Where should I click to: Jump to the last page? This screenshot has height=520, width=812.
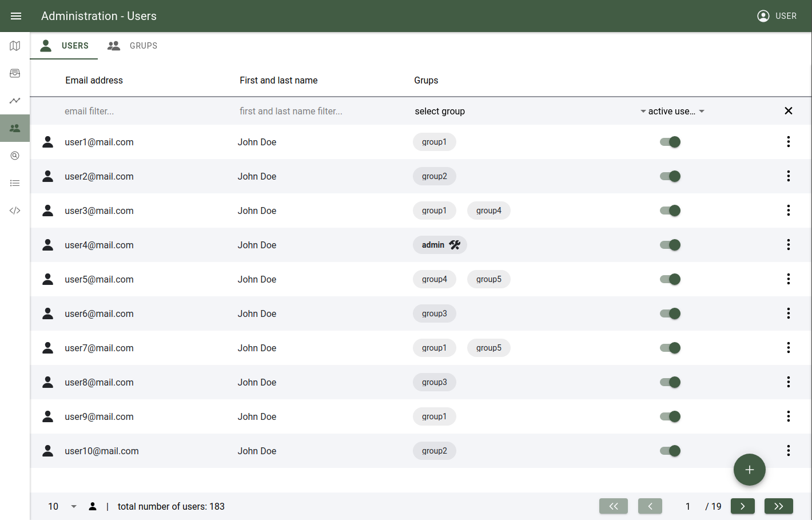point(779,506)
